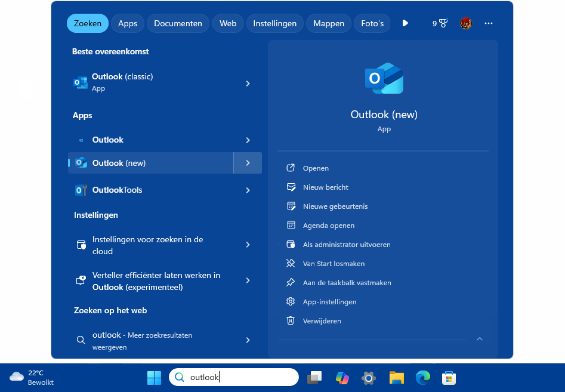Choose Agenda openen action
Viewport: 565px width, 392px height.
coord(329,226)
